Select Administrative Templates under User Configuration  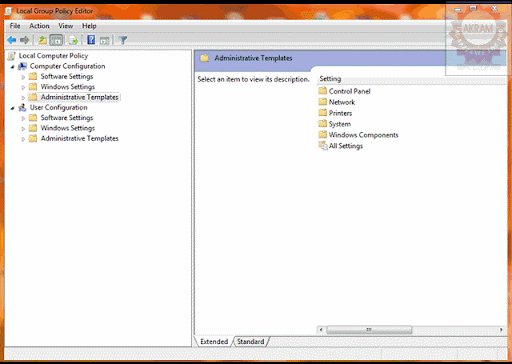(x=79, y=139)
